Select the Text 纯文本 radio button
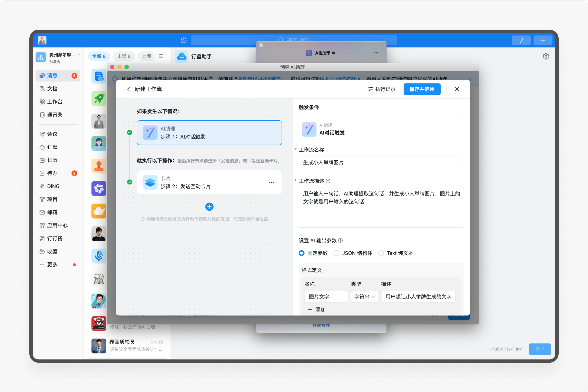This screenshot has width=588, height=392. point(381,253)
